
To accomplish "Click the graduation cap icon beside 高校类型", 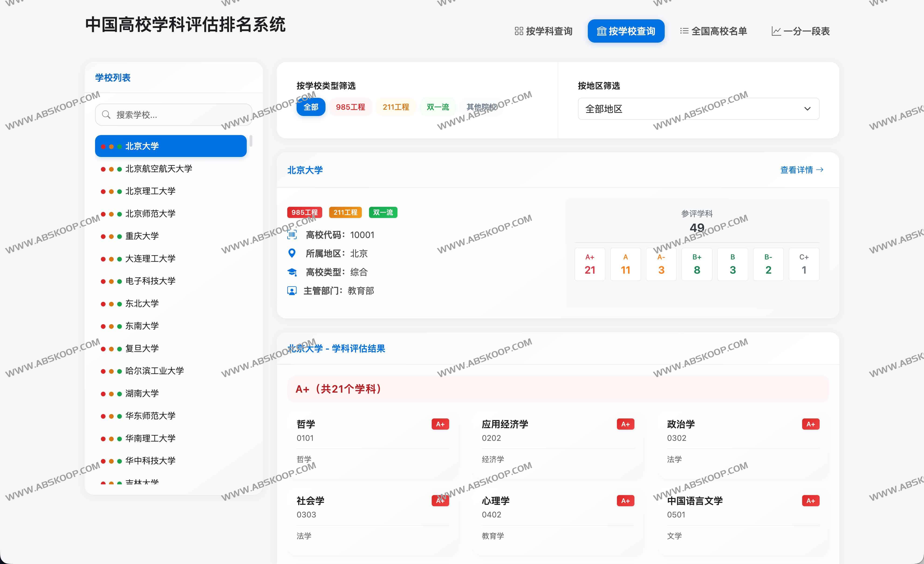I will pyautogui.click(x=292, y=272).
